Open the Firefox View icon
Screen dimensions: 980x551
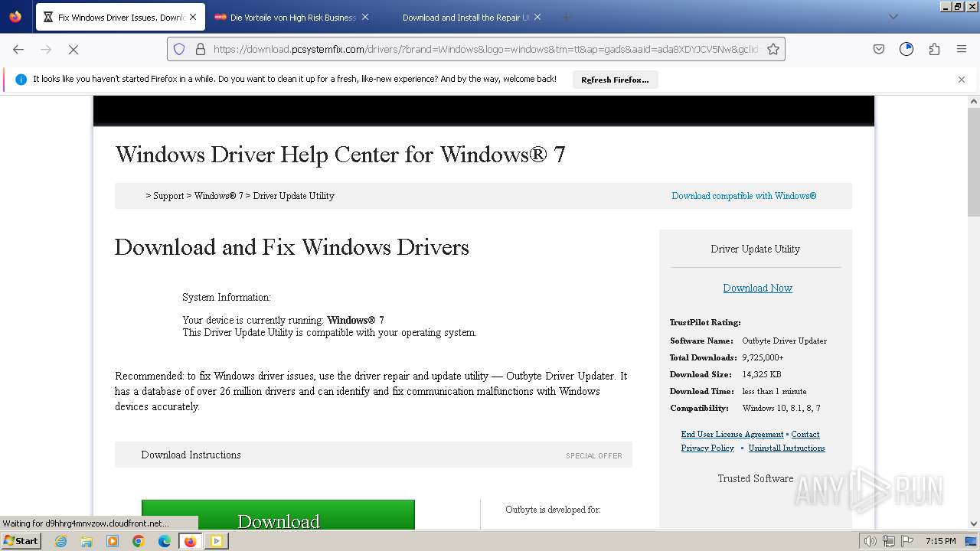click(15, 17)
